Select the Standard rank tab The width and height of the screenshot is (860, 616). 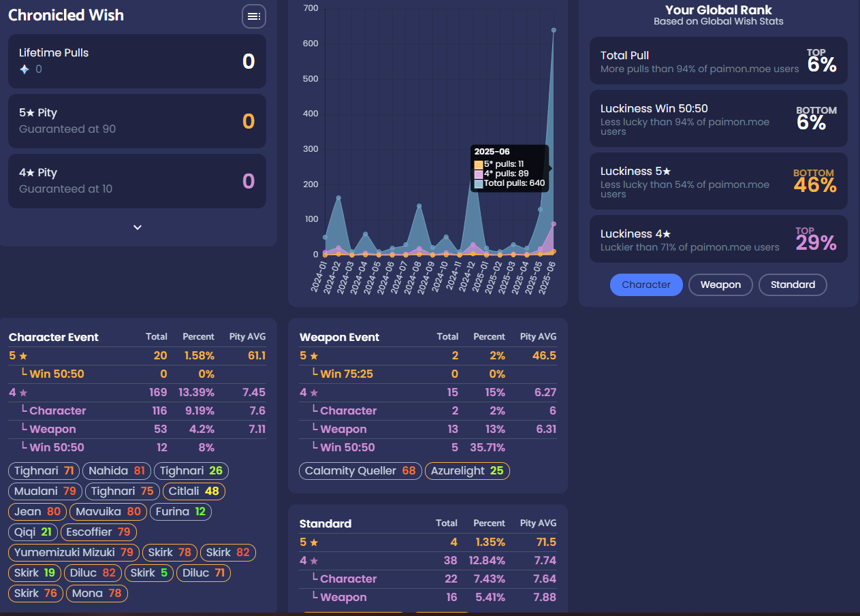pos(793,285)
